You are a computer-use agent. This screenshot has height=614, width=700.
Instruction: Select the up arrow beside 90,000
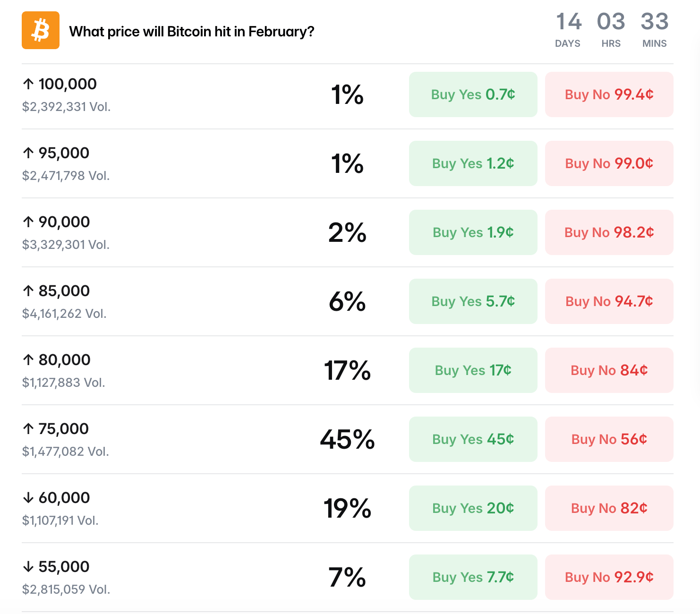pos(29,222)
